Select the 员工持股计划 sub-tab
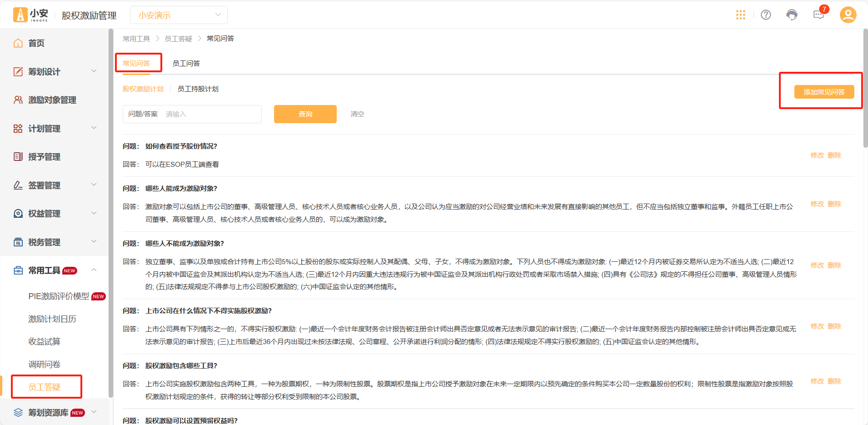Screen dimensions: 868x425 [x=198, y=89]
